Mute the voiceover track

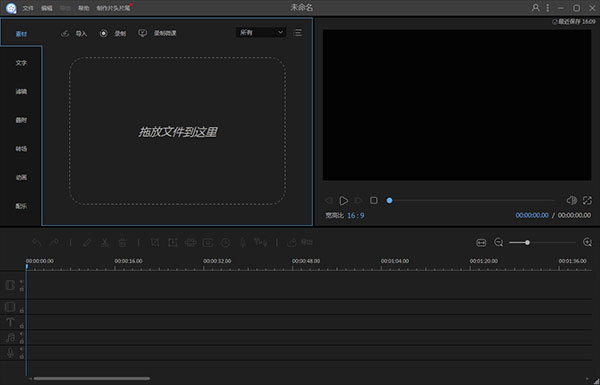click(x=21, y=349)
